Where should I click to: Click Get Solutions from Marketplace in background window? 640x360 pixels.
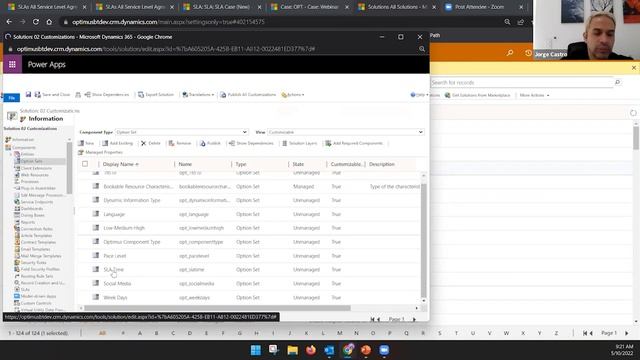477,95
